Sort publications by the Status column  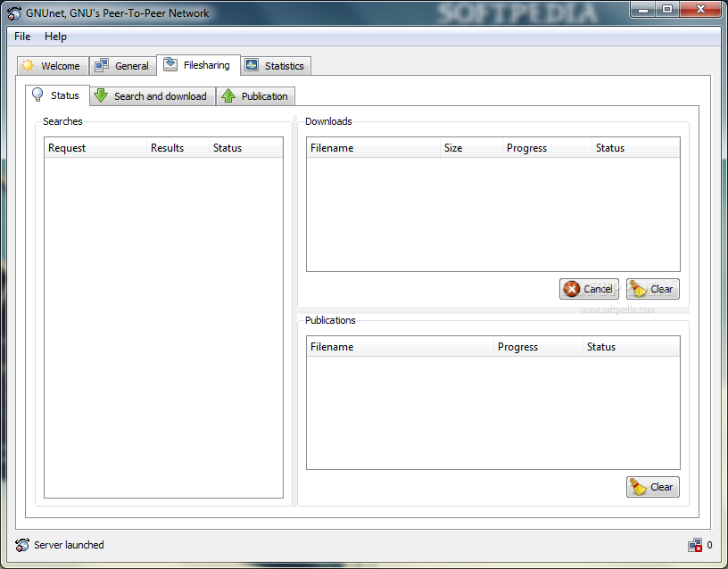point(631,347)
